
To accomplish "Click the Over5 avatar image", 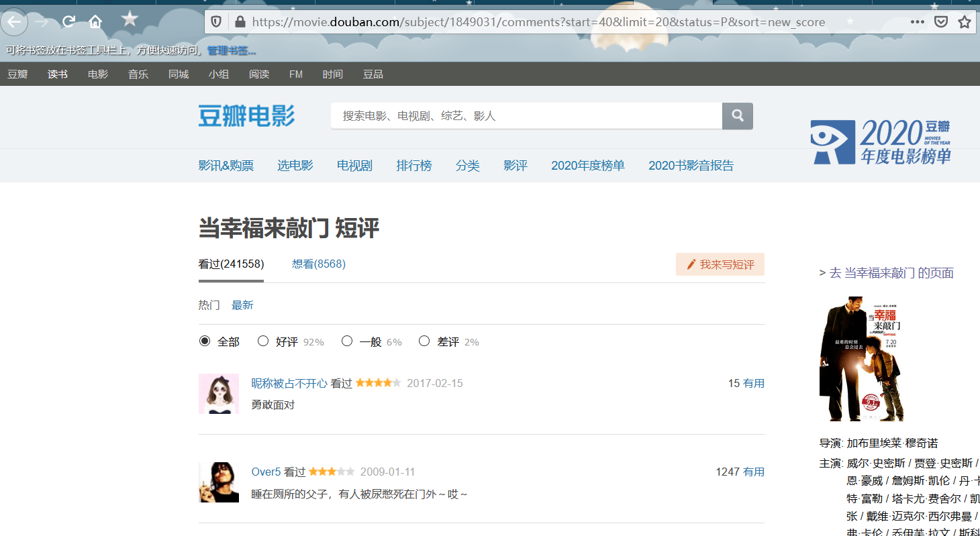I will [219, 482].
